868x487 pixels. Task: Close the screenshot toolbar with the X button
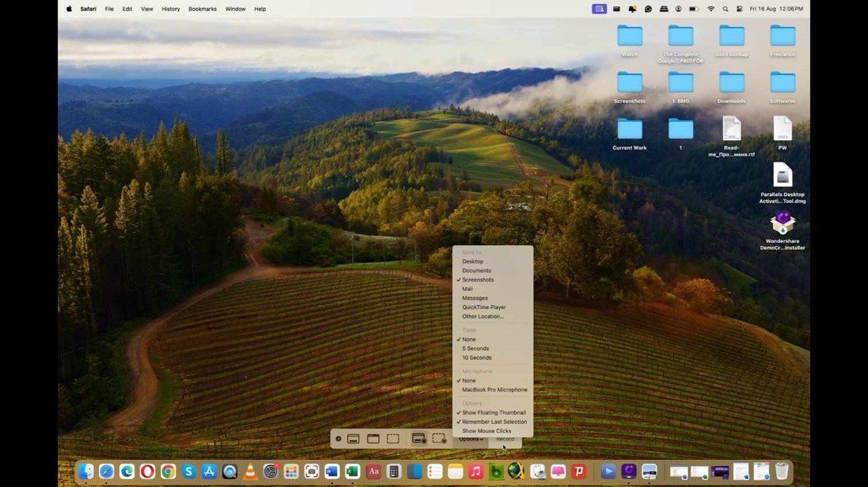coord(338,439)
